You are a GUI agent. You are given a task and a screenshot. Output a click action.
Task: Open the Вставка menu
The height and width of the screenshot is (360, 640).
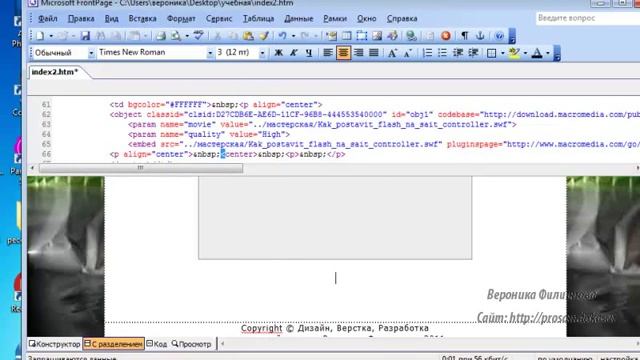click(142, 19)
